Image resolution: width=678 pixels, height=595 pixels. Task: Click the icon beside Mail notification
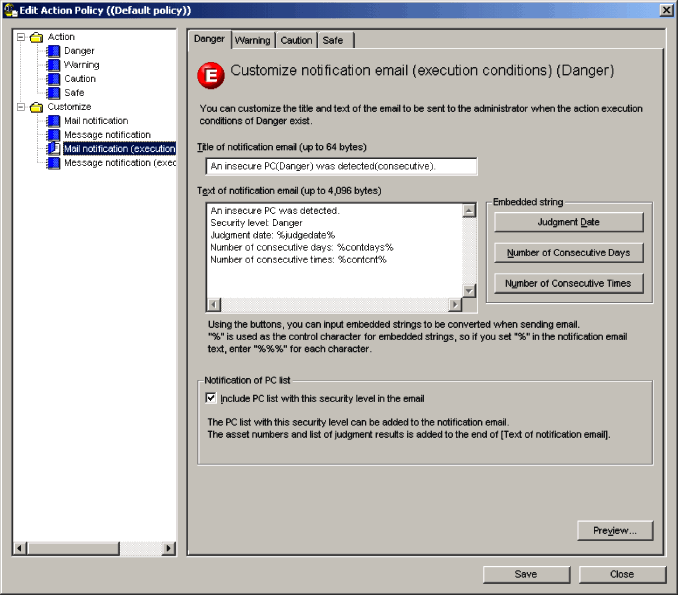click(x=53, y=121)
